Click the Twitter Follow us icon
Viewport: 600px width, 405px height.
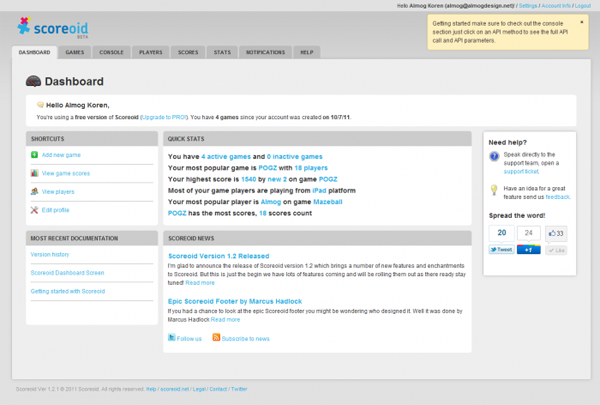tap(171, 338)
